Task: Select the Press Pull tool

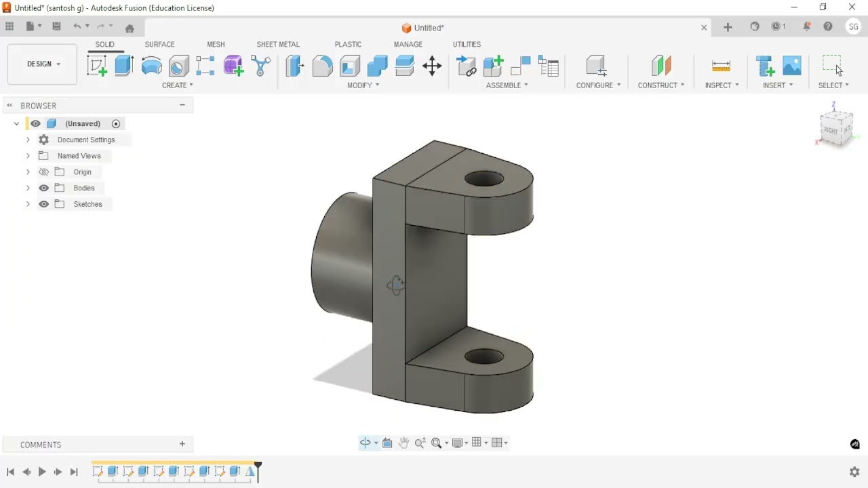Action: tap(295, 66)
